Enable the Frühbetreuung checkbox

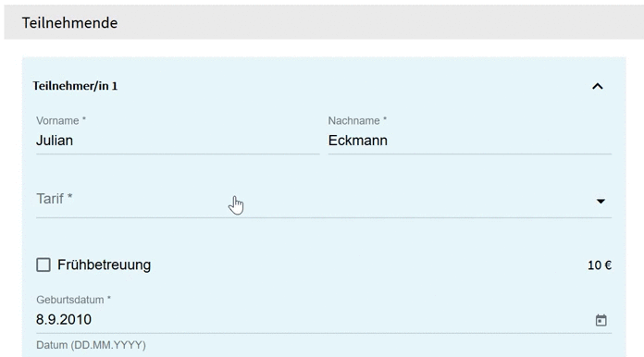click(x=43, y=265)
